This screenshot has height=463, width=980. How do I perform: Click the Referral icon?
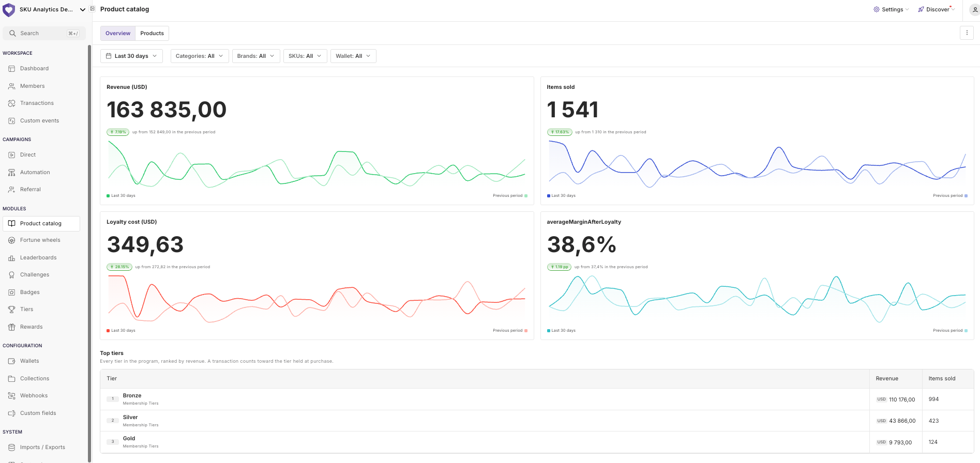[x=11, y=190]
